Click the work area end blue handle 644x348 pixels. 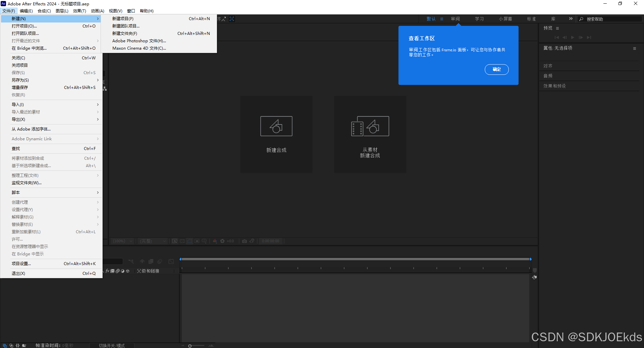click(x=530, y=259)
